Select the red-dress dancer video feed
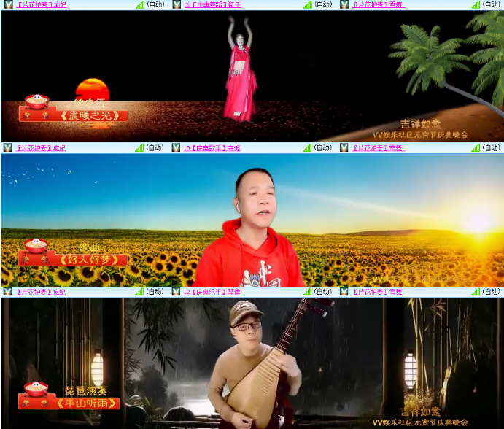 (x=252, y=76)
